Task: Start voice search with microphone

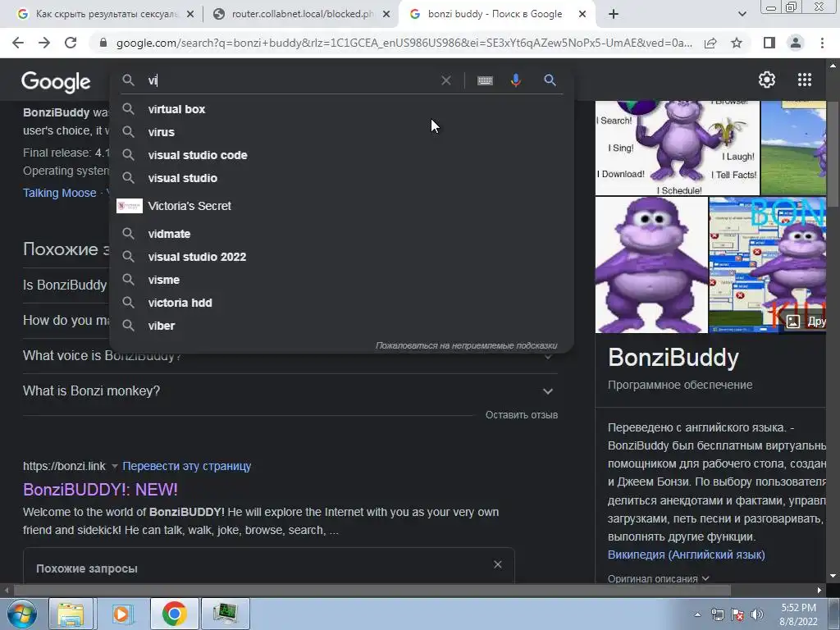Action: tap(516, 80)
